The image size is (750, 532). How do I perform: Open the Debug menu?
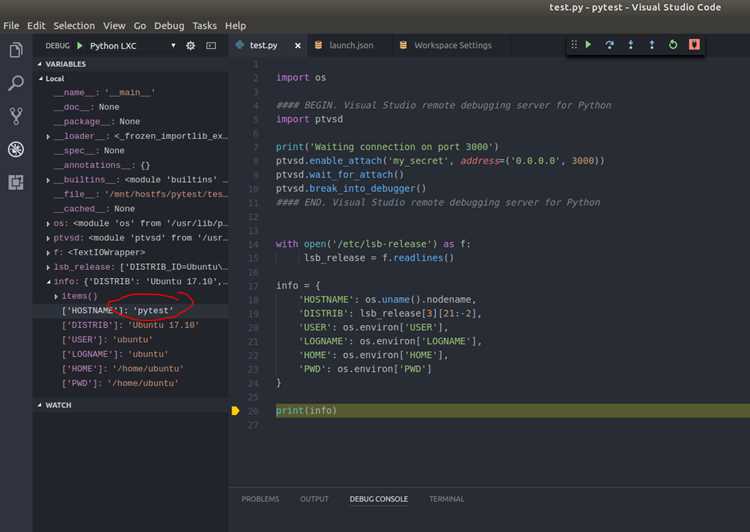click(x=169, y=25)
